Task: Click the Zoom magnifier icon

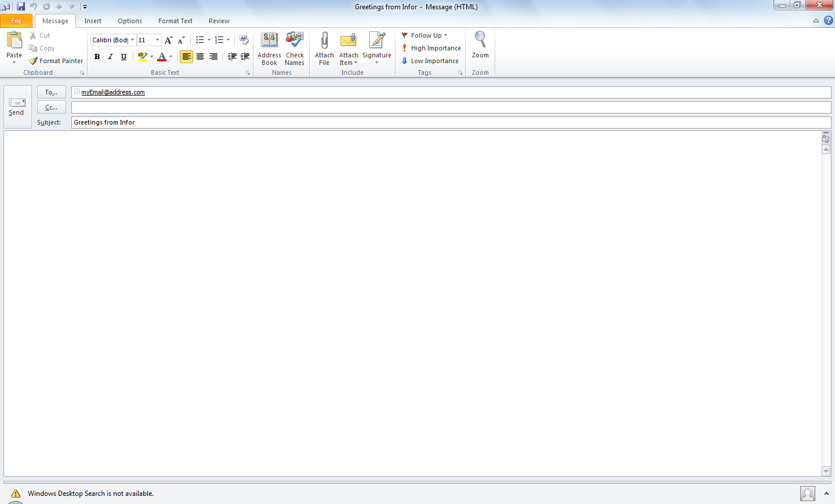Action: pyautogui.click(x=480, y=39)
